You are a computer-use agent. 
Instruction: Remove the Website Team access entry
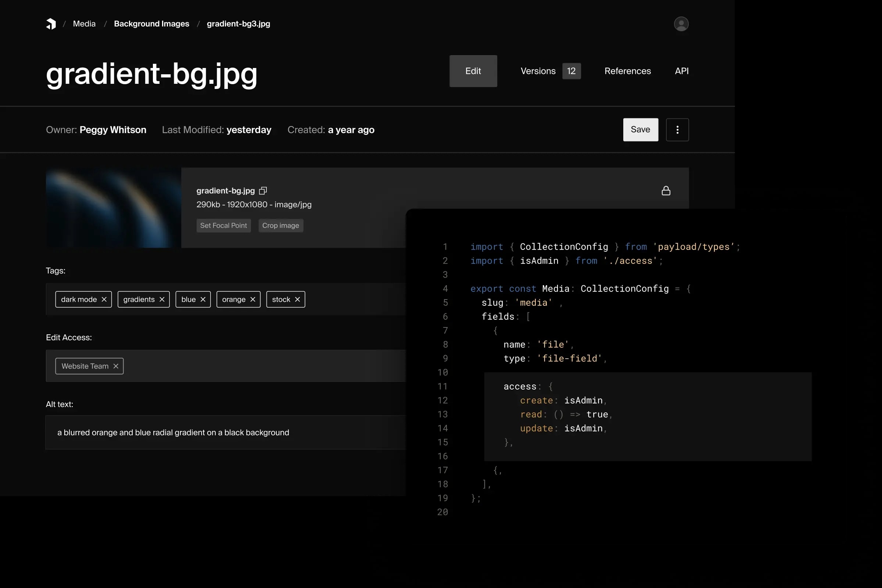click(x=115, y=366)
